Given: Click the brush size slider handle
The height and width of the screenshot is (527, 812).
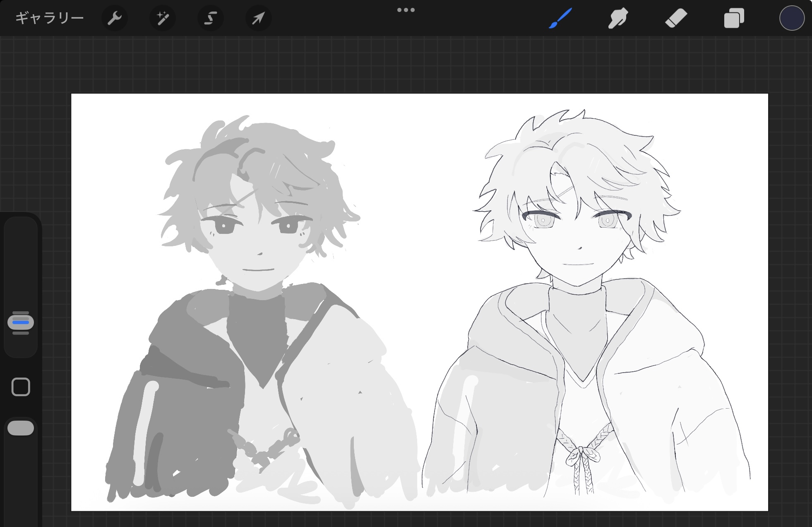Looking at the screenshot, I should [x=21, y=322].
